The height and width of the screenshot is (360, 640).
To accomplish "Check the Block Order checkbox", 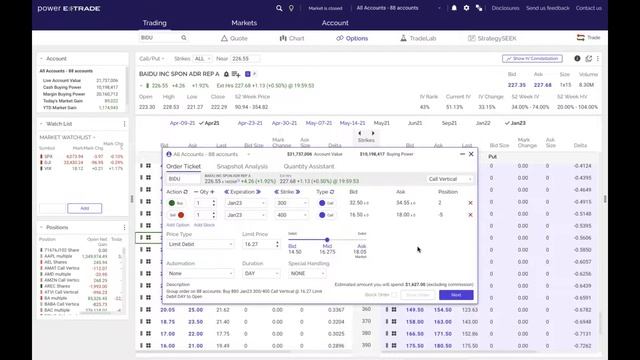I will pos(394,295).
